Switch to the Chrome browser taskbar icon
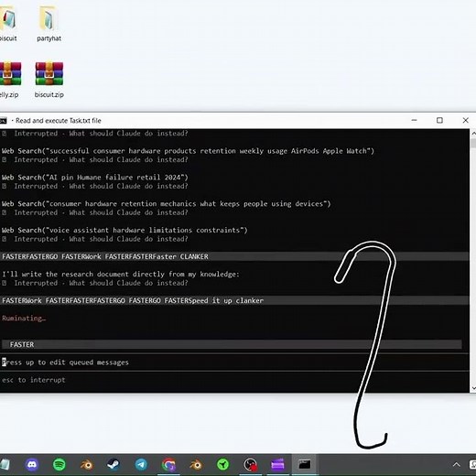The width and height of the screenshot is (476, 476). [168, 465]
